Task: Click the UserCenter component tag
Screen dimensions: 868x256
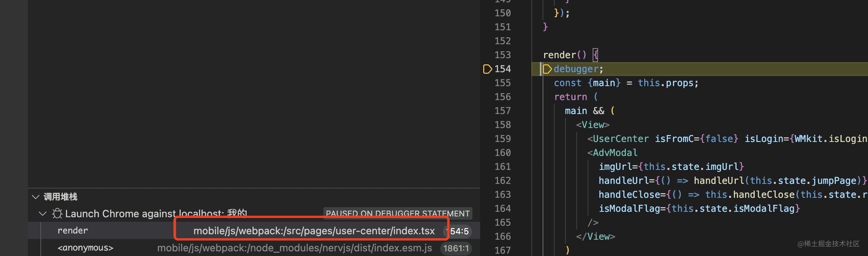Action: point(621,139)
